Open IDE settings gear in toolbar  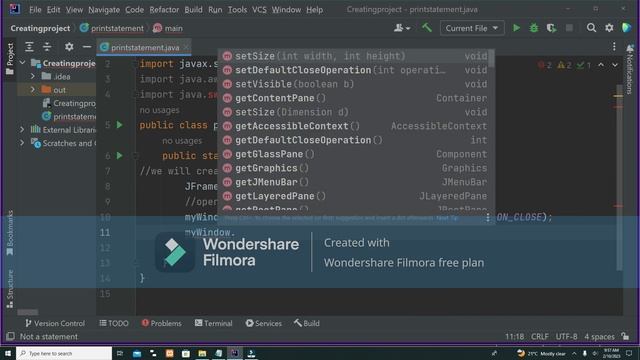pos(609,28)
